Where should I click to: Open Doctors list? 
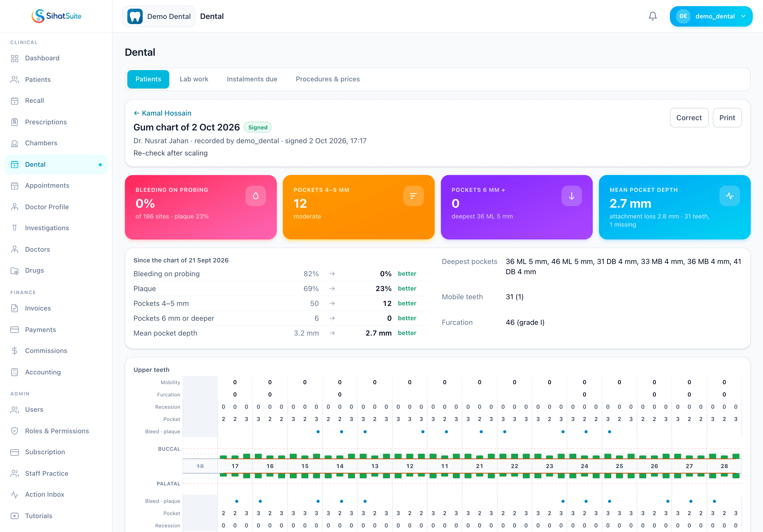(56, 249)
